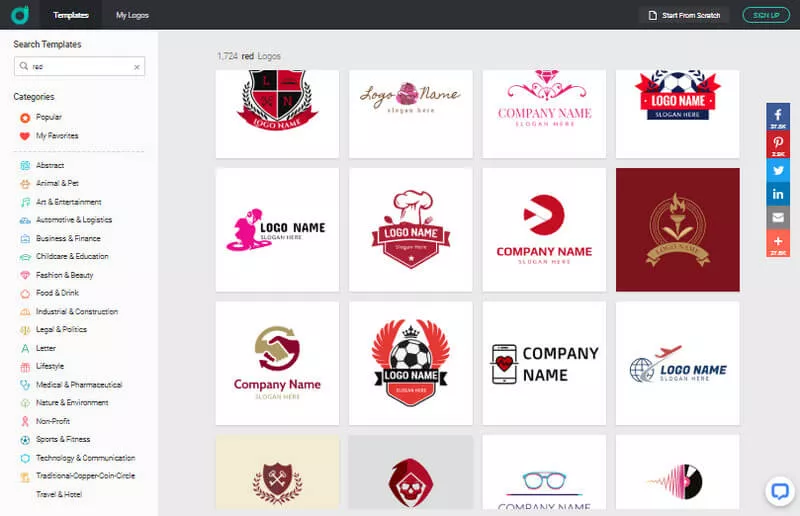Image resolution: width=800 pixels, height=516 pixels.
Task: Clear the search text with the X
Action: click(x=137, y=67)
